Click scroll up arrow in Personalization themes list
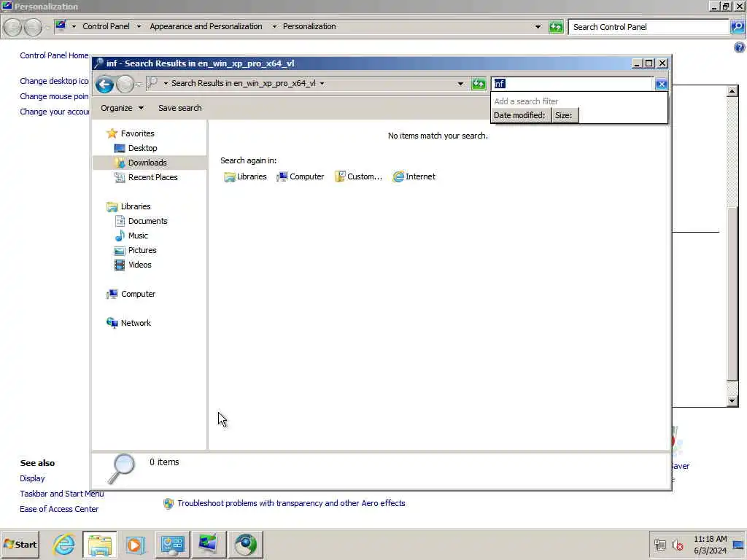Viewport: 747px width, 560px height. coord(732,91)
